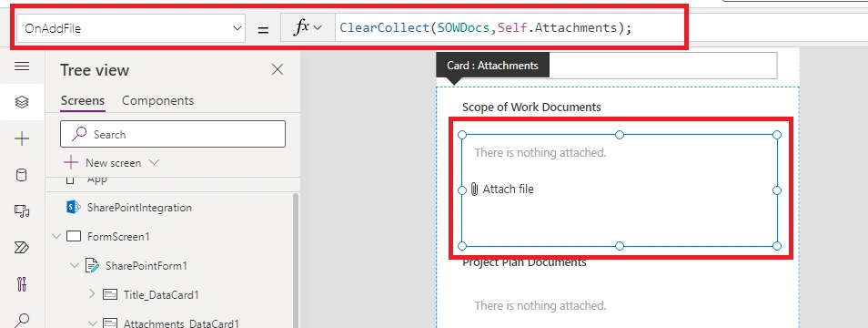Open Tree view layers icon
Viewport: 868px width, 328px height.
point(22,102)
